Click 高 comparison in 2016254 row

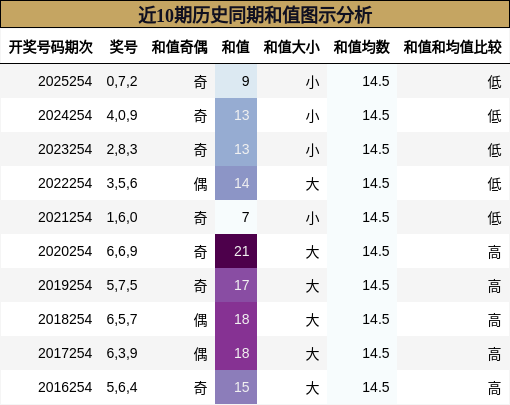tap(495, 388)
